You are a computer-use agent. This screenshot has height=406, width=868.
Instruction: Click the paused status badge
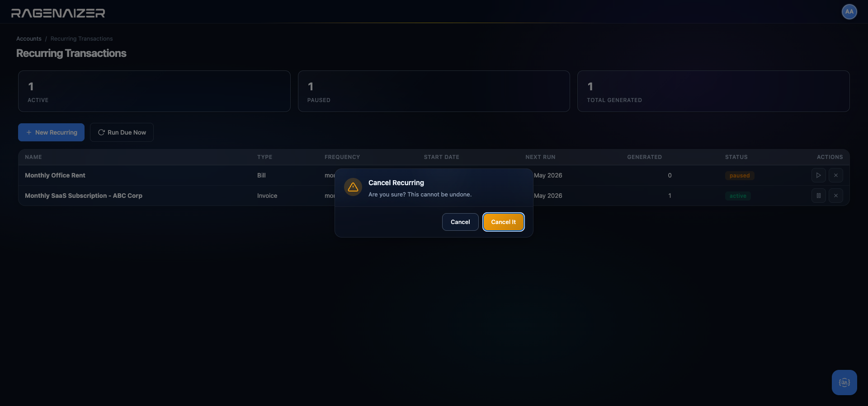(740, 176)
